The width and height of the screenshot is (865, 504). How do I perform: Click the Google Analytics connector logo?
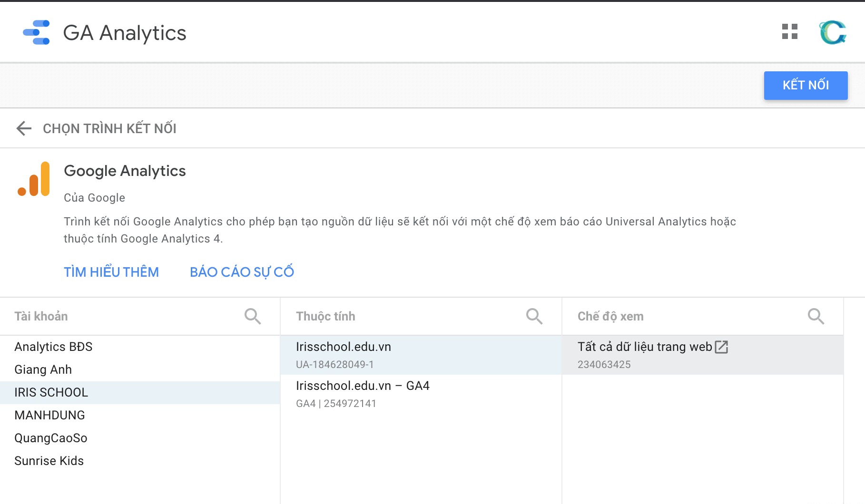(x=34, y=179)
